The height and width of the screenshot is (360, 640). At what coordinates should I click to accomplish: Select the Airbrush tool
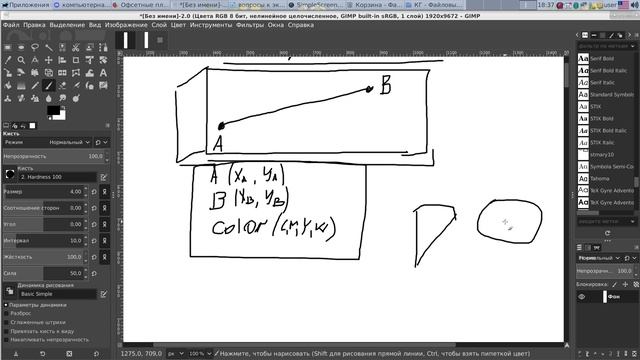pos(76,86)
